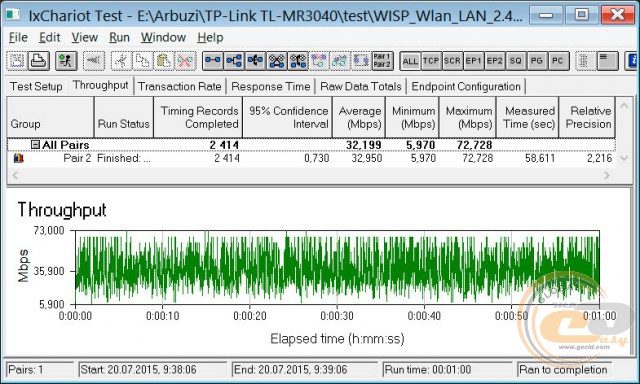640x384 pixels.
Task: Click the Run Status column header
Action: [x=124, y=117]
